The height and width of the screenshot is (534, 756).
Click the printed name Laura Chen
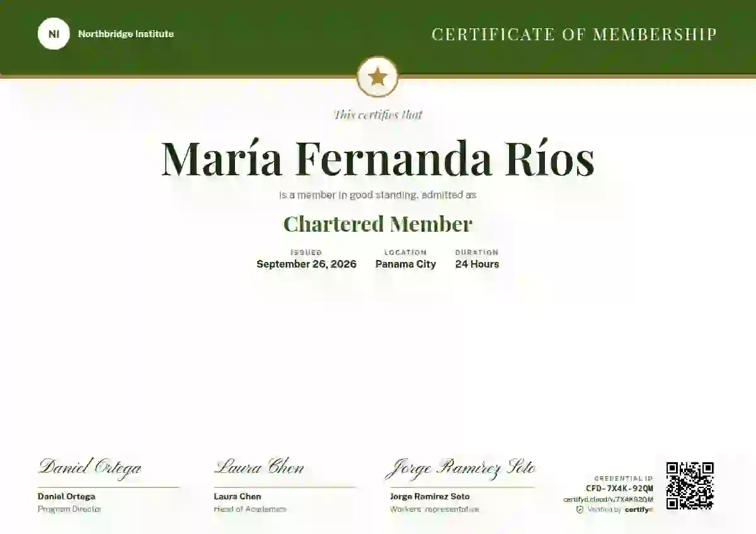pyautogui.click(x=238, y=496)
